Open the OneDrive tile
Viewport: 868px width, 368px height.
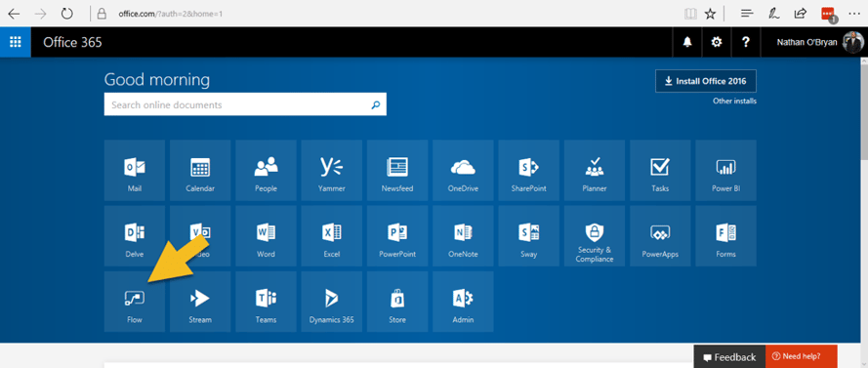point(464,170)
